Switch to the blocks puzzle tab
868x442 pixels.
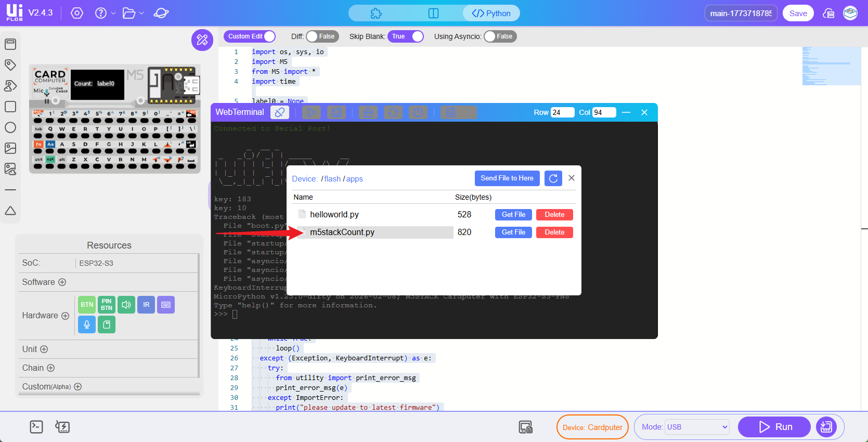coord(376,14)
